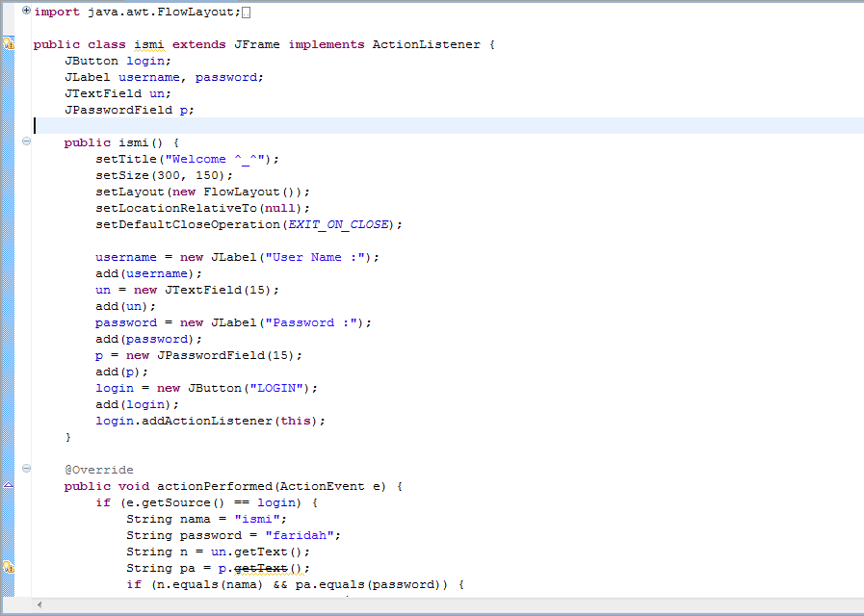
Task: Click the faridah password string literal
Action: coord(299,534)
